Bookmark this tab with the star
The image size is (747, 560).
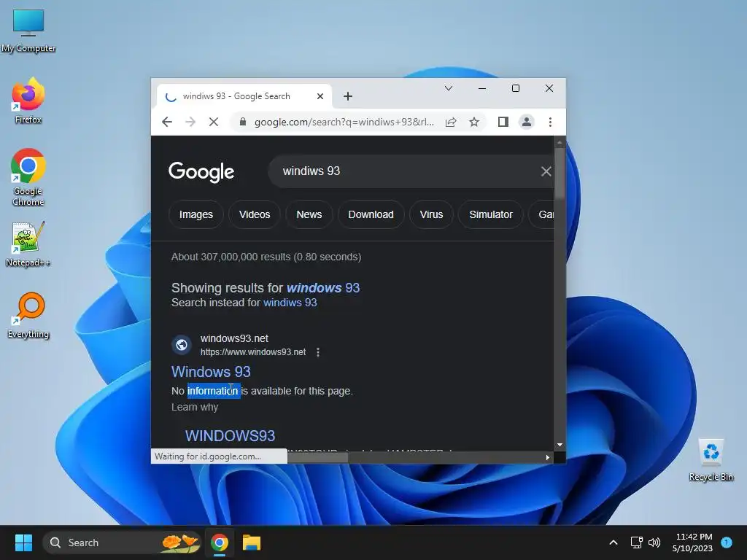(474, 122)
